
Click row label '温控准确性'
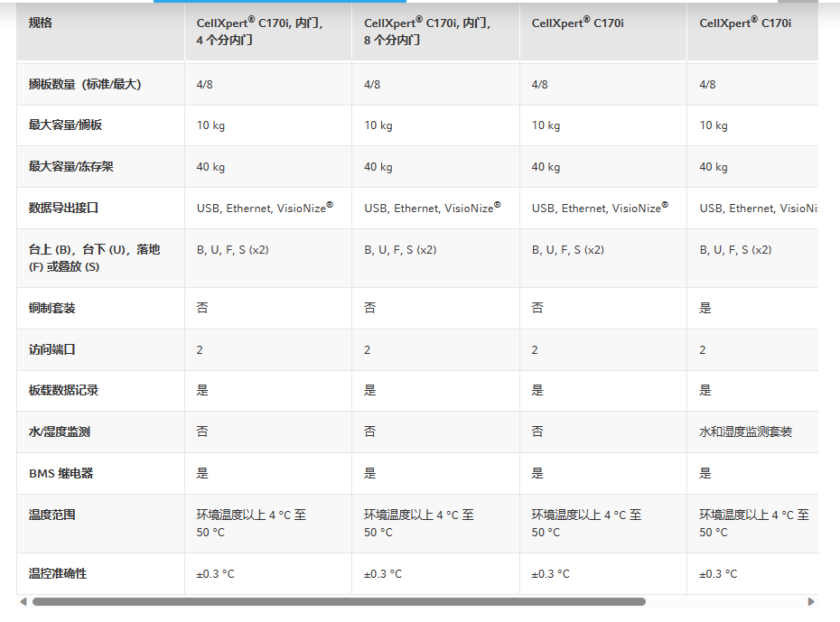click(57, 573)
